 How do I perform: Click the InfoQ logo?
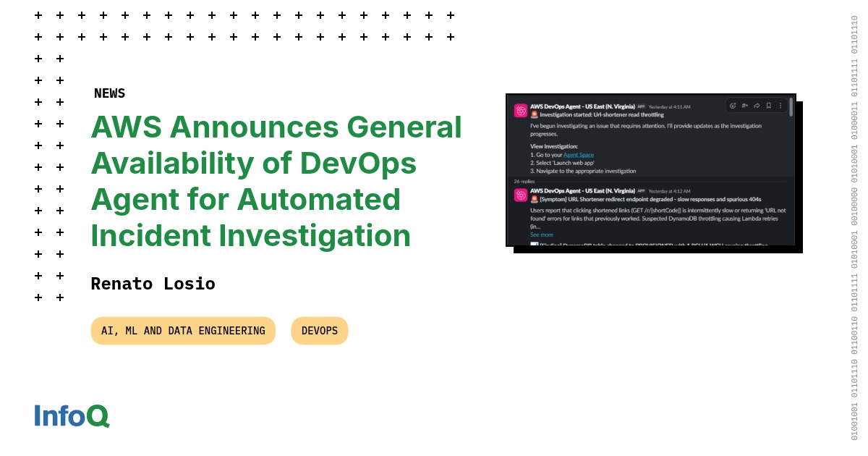pyautogui.click(x=72, y=415)
